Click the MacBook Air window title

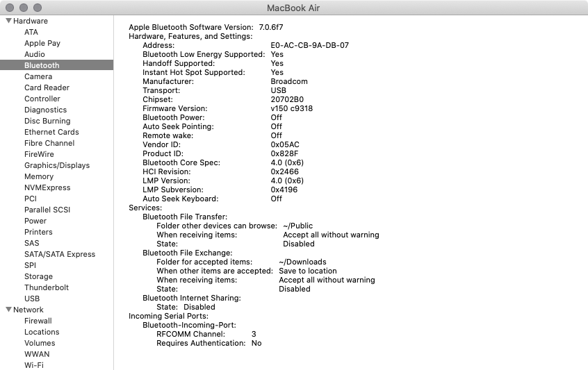point(293,8)
